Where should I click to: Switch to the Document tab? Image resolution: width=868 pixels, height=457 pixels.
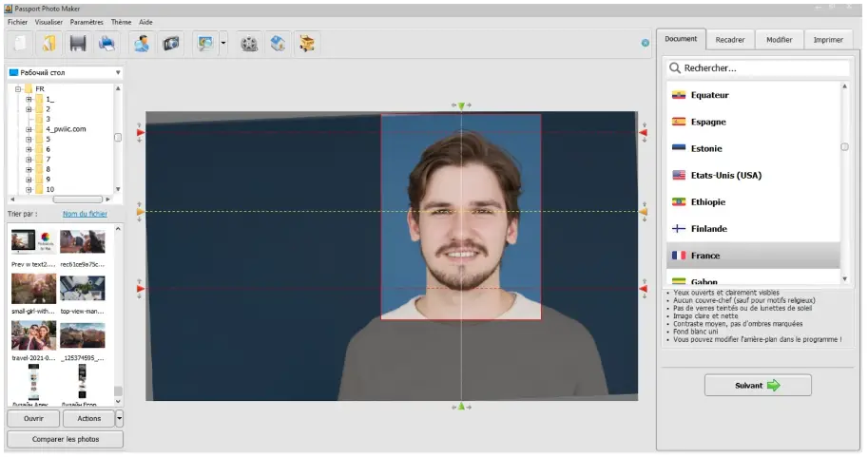tap(681, 39)
